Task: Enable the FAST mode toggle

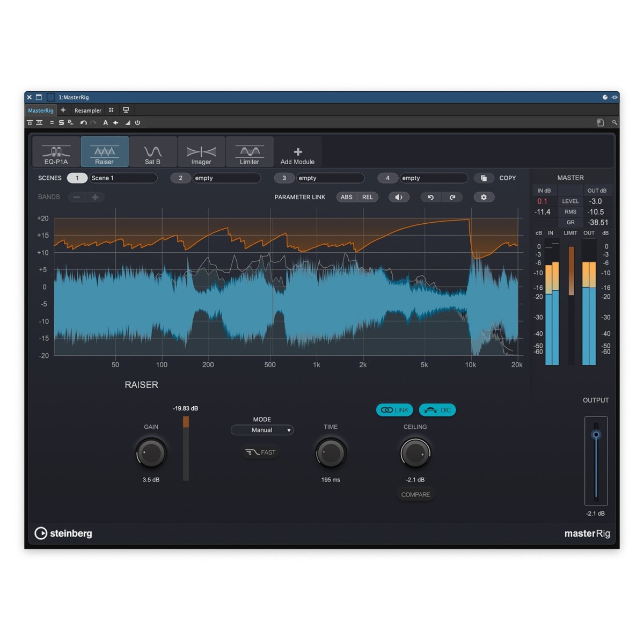Action: (x=261, y=452)
